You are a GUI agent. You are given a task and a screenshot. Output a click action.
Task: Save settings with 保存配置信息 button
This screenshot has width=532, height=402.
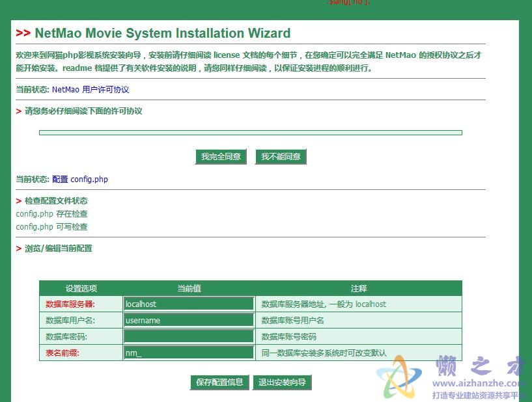point(219,382)
